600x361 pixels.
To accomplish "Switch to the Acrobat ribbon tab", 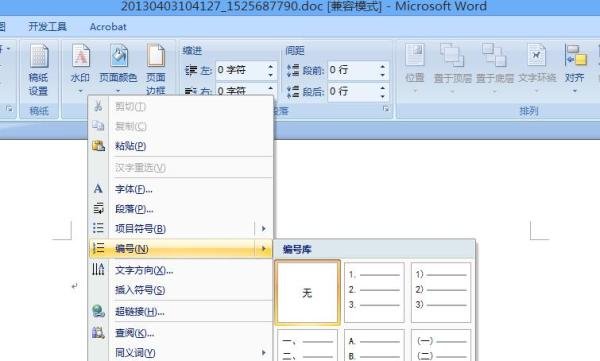I will (x=108, y=27).
